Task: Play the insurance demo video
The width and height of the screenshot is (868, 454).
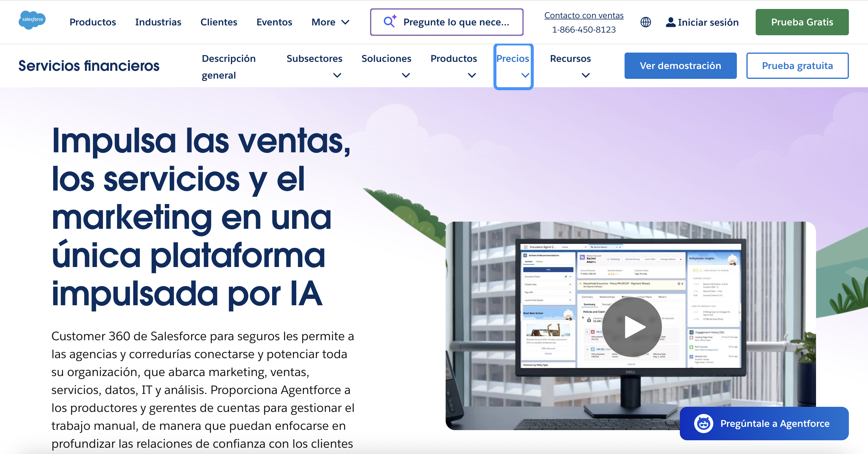Action: [632, 326]
